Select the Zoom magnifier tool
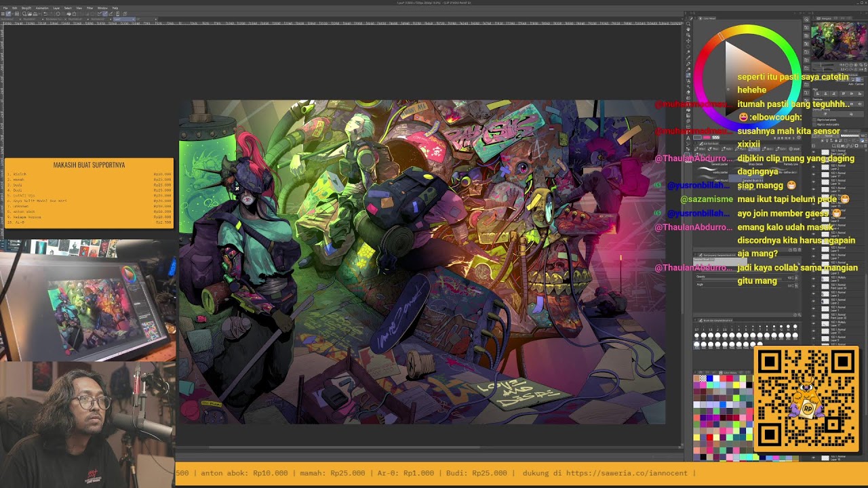The image size is (868, 488). 688,24
